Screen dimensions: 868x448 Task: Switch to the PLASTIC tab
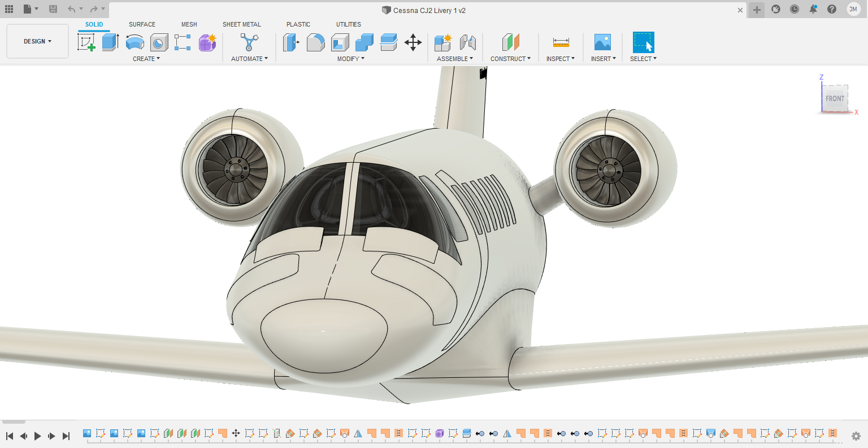[298, 24]
